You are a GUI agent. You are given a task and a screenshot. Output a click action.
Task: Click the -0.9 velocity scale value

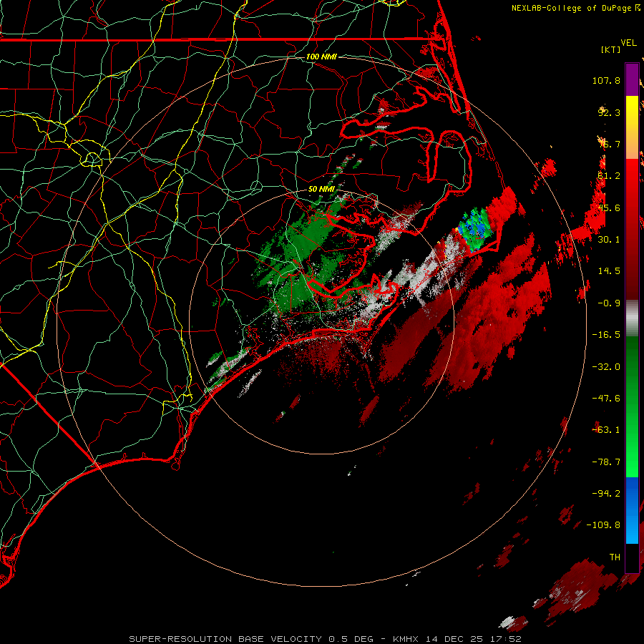point(609,303)
